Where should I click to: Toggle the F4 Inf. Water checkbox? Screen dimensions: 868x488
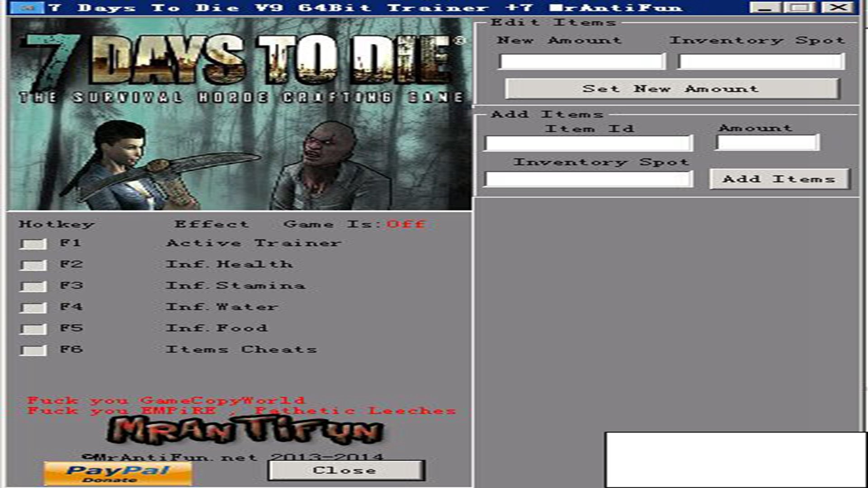point(33,308)
